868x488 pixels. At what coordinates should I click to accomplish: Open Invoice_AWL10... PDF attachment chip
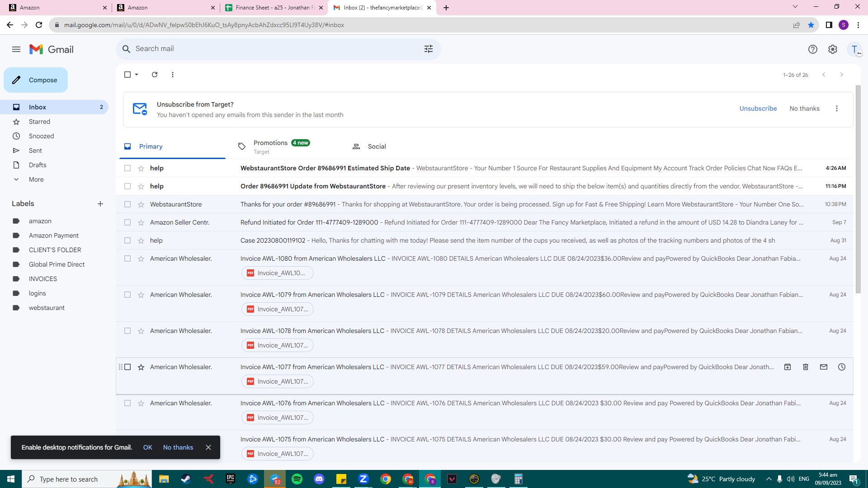click(278, 273)
